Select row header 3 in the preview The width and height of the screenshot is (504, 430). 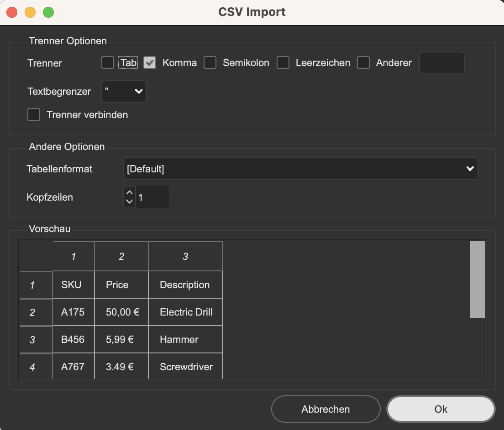coord(36,339)
